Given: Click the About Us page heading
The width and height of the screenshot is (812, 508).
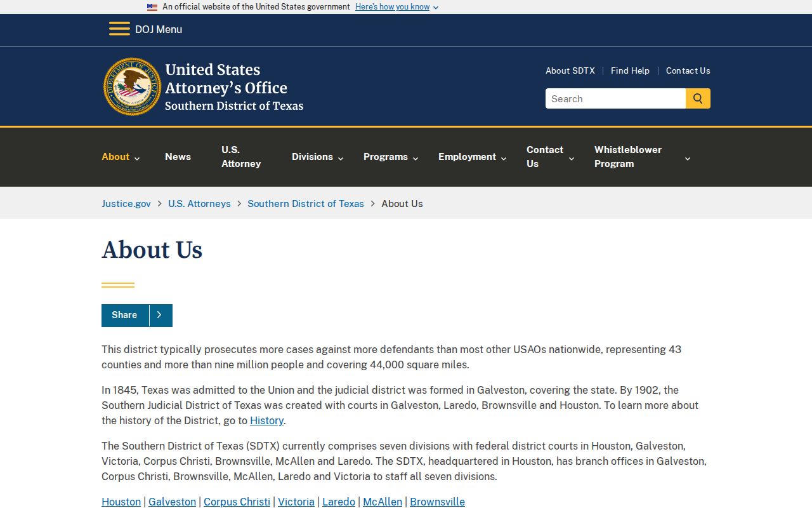Looking at the screenshot, I should [152, 250].
